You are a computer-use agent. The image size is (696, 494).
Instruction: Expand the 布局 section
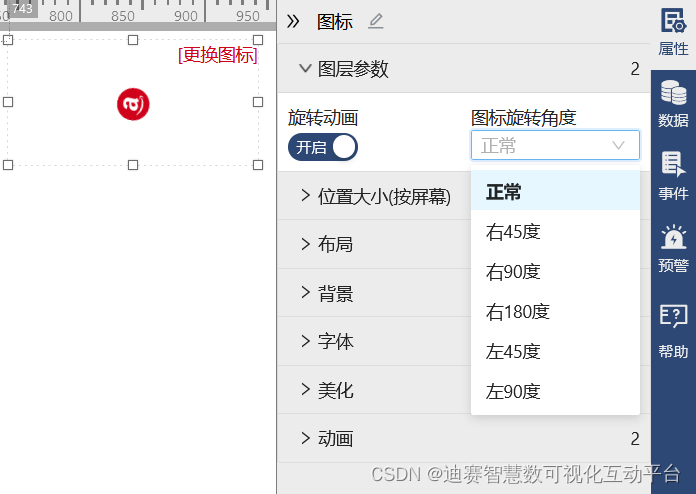375,244
